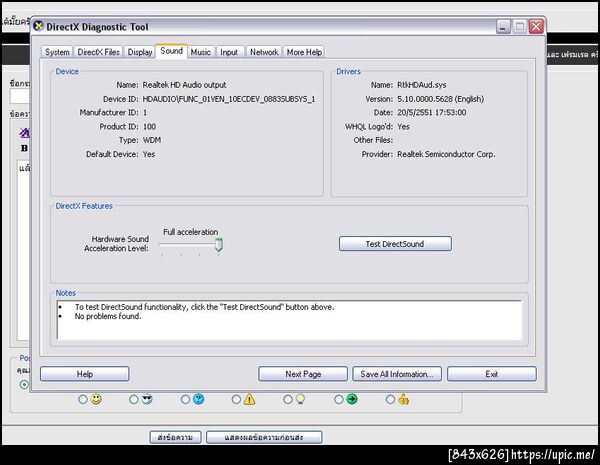Minimize the DirectX Diagnostic Tool window

(x=503, y=27)
